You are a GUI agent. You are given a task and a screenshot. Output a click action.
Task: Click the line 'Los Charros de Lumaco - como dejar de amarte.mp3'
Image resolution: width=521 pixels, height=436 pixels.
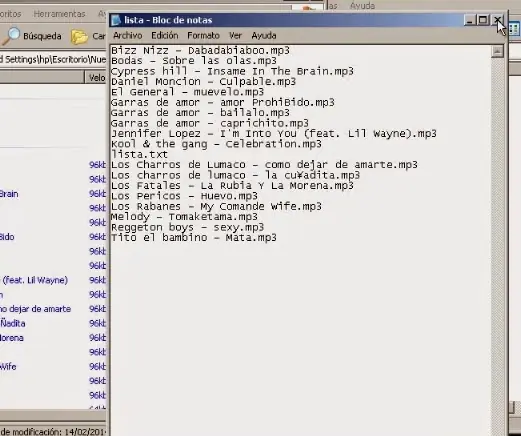click(x=264, y=165)
